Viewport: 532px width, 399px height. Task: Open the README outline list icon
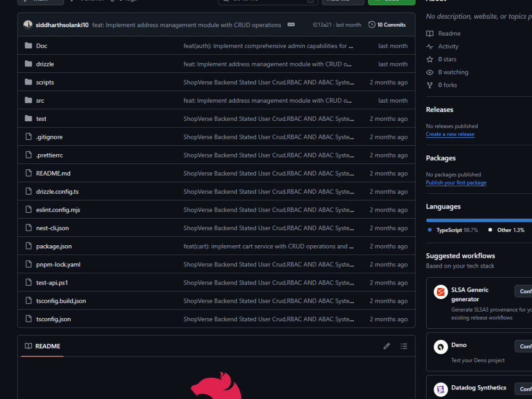coord(404,346)
